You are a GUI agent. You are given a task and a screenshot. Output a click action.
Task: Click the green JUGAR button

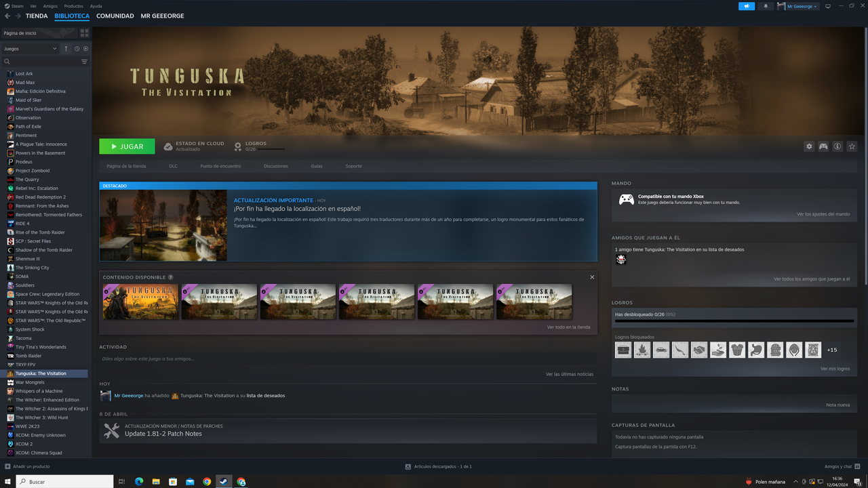point(127,146)
